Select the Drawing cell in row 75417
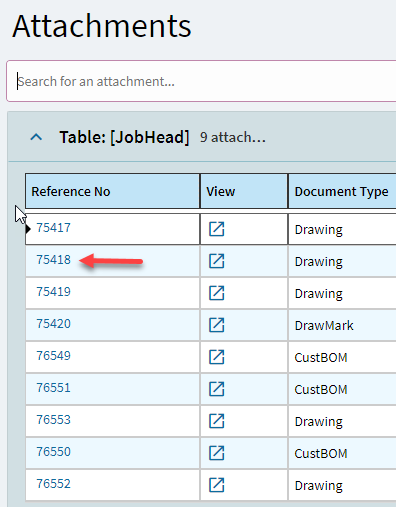396x507 pixels. click(342, 229)
